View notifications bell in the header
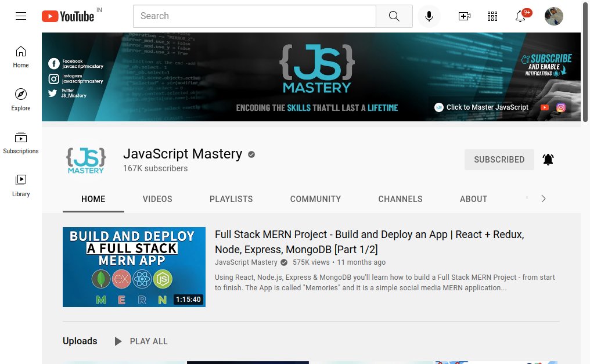Screen dimensions: 590x364 (520, 16)
